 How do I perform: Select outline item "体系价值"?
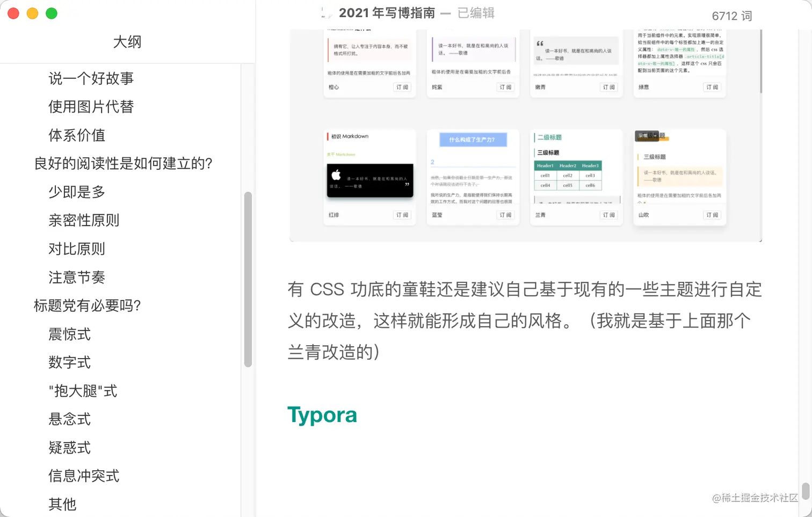[77, 135]
